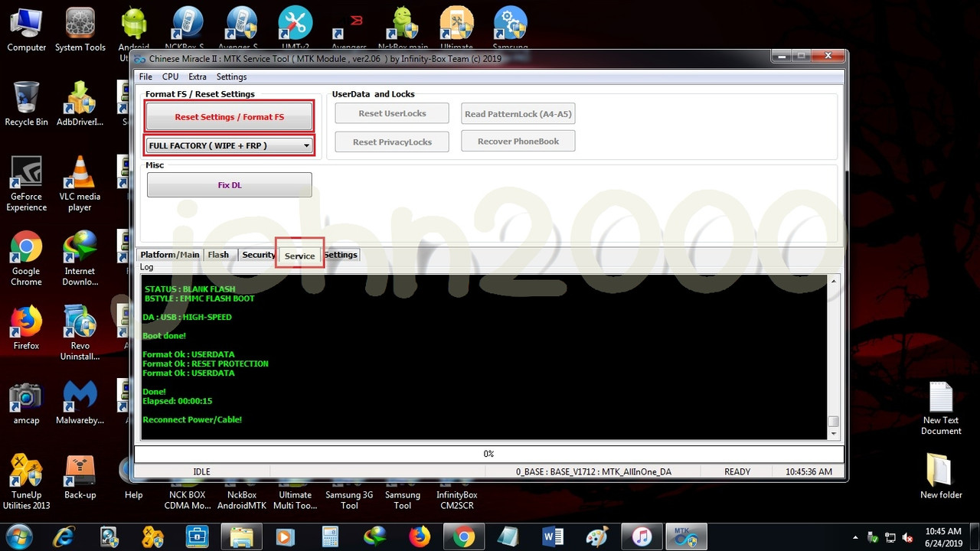Screen dimensions: 980x551
Task: Launch UMTv2 desktop shortcut
Action: click(295, 30)
